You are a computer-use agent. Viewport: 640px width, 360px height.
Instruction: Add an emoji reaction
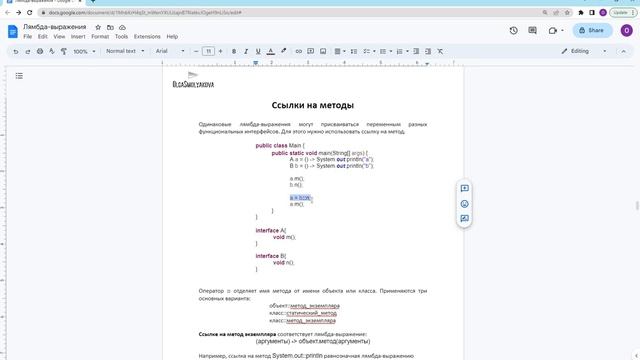(464, 204)
